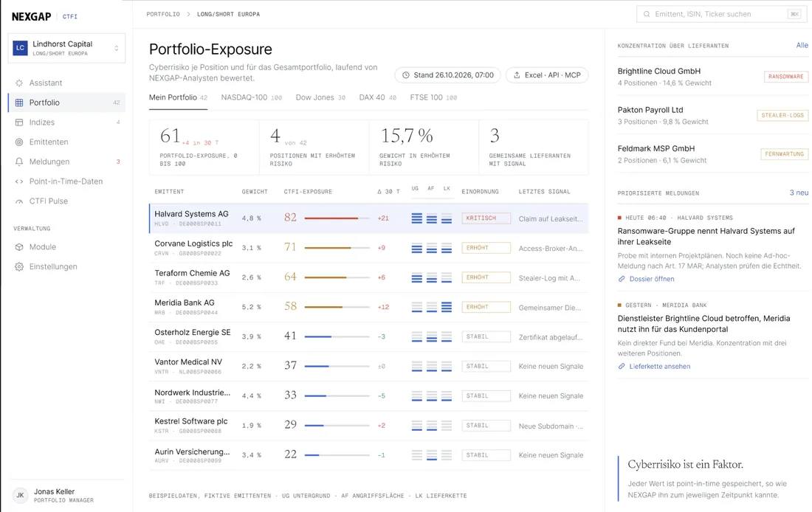
Task: Expand the Lindhorst Capital portfolio switcher
Action: 66,48
